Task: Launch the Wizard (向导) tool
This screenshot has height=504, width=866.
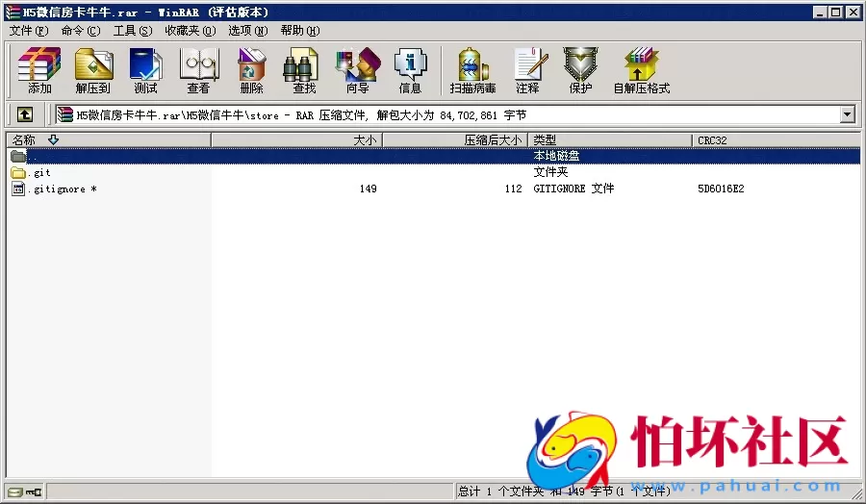Action: point(358,70)
